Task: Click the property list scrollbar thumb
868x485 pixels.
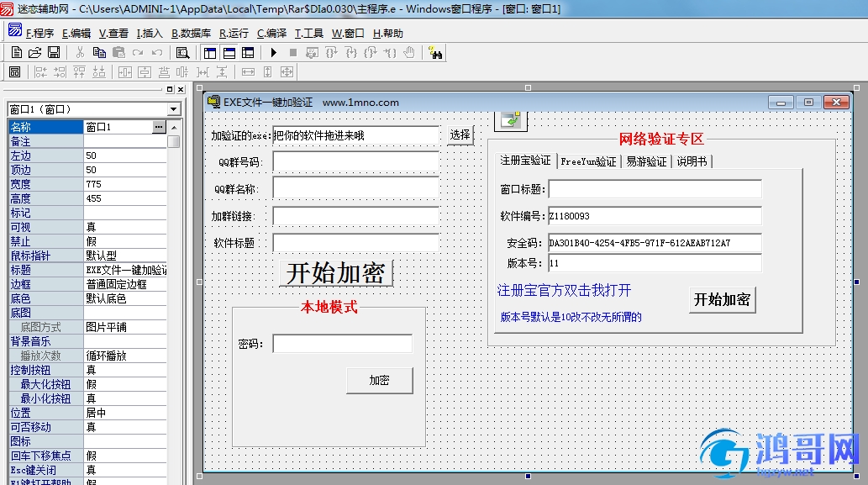Action: [x=174, y=141]
